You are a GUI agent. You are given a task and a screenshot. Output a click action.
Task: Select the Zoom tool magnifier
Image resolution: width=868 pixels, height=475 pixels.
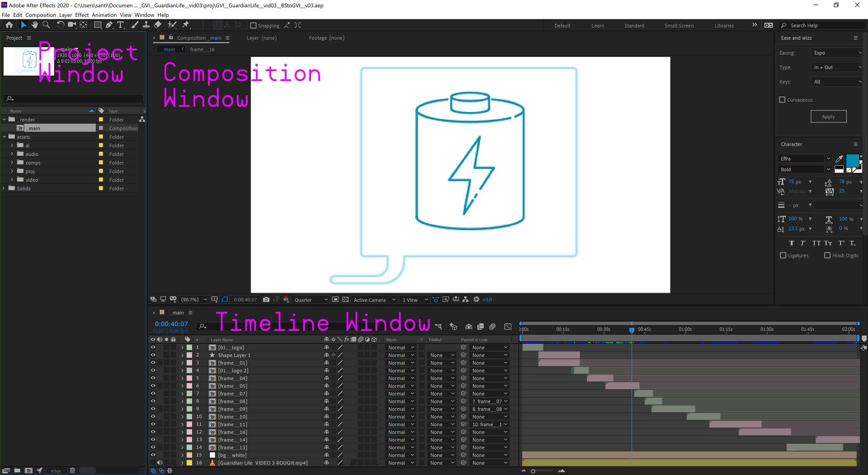coord(46,25)
